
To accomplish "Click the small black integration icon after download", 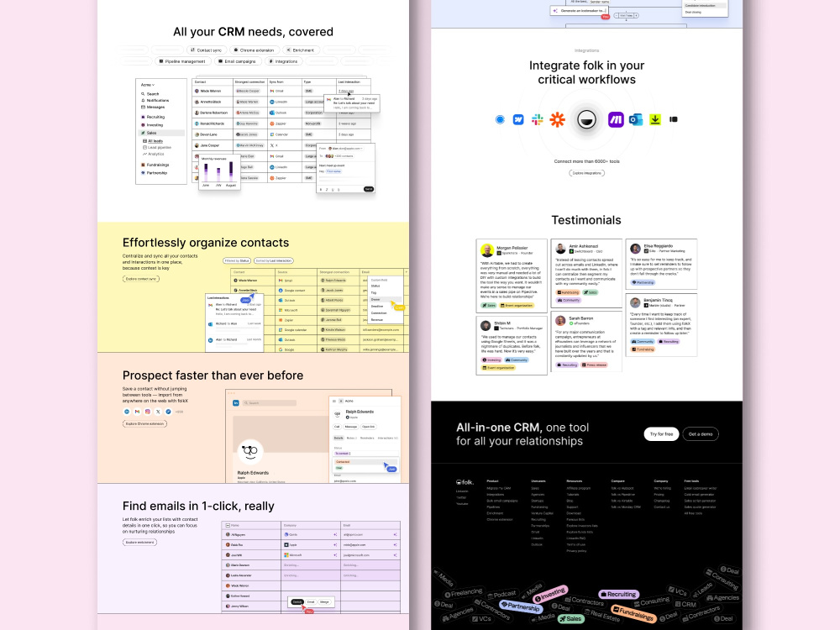I will 674,119.
